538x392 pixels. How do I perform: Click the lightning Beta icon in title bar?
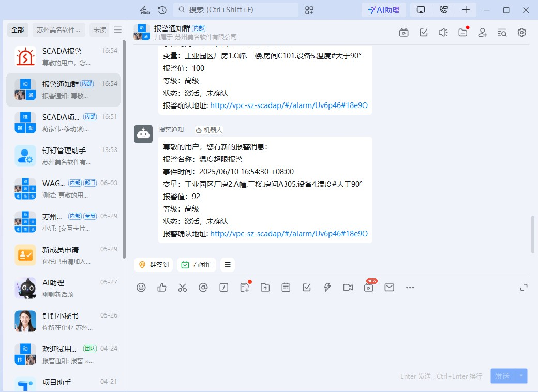pos(144,10)
